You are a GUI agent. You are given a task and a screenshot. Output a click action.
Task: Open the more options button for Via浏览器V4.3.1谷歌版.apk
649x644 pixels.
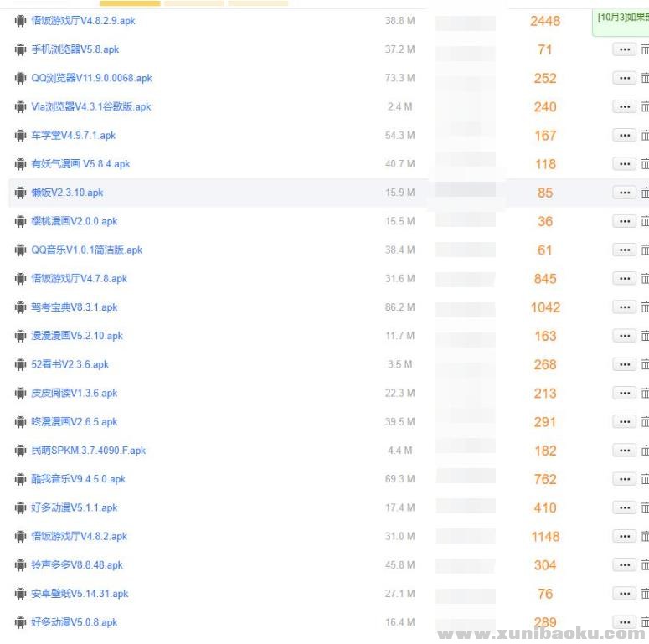(x=624, y=107)
